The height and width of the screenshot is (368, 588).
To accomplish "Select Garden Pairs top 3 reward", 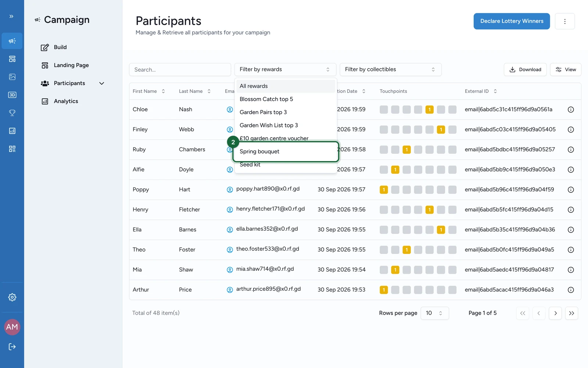I will 286,112.
